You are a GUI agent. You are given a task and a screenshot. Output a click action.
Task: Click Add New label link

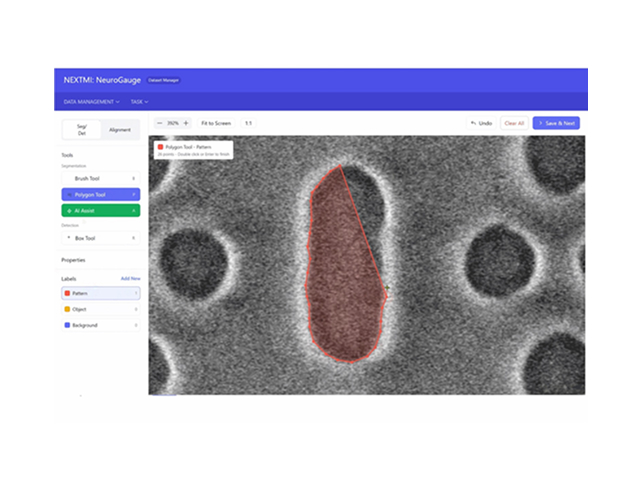pyautogui.click(x=130, y=278)
